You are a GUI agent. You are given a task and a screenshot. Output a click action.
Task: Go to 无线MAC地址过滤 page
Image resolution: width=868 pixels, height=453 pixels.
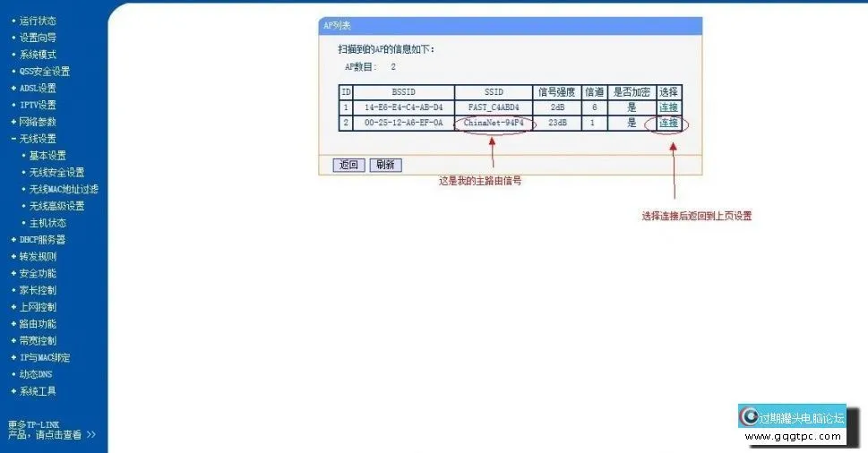point(63,190)
